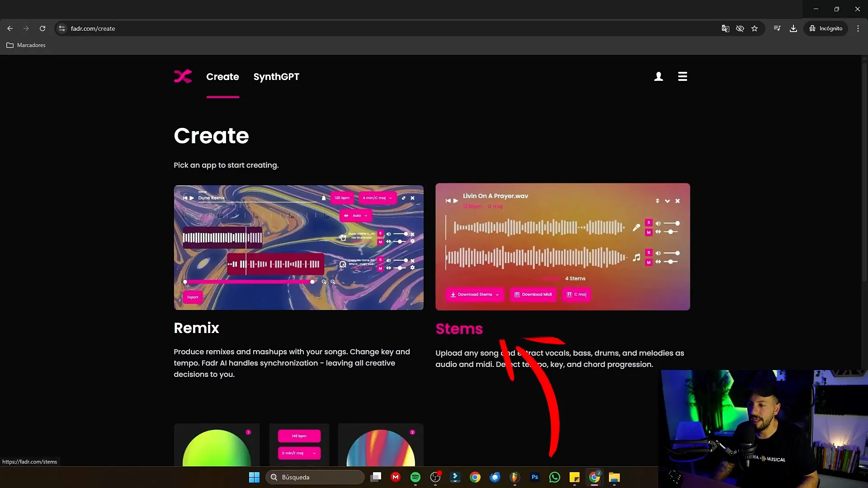Launch MEGA from the taskbar
Image resolution: width=868 pixels, height=488 pixels.
396,477
